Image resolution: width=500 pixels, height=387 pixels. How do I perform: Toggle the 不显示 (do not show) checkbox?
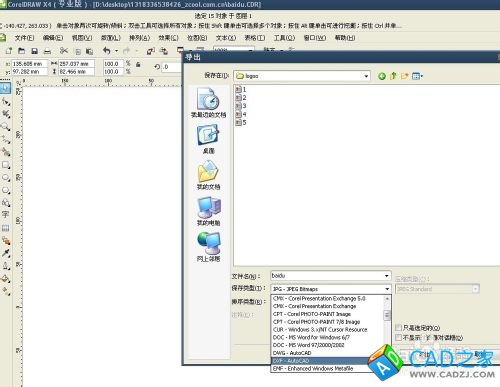398,338
